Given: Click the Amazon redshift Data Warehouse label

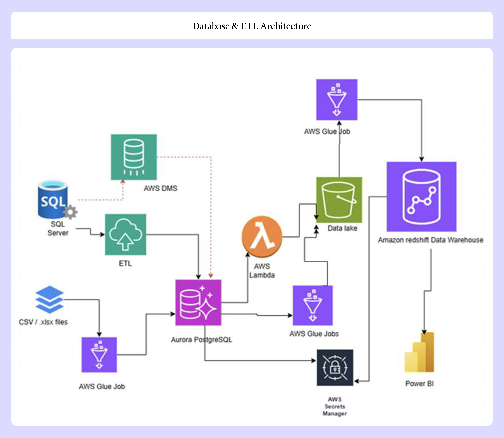Looking at the screenshot, I should pyautogui.click(x=431, y=240).
